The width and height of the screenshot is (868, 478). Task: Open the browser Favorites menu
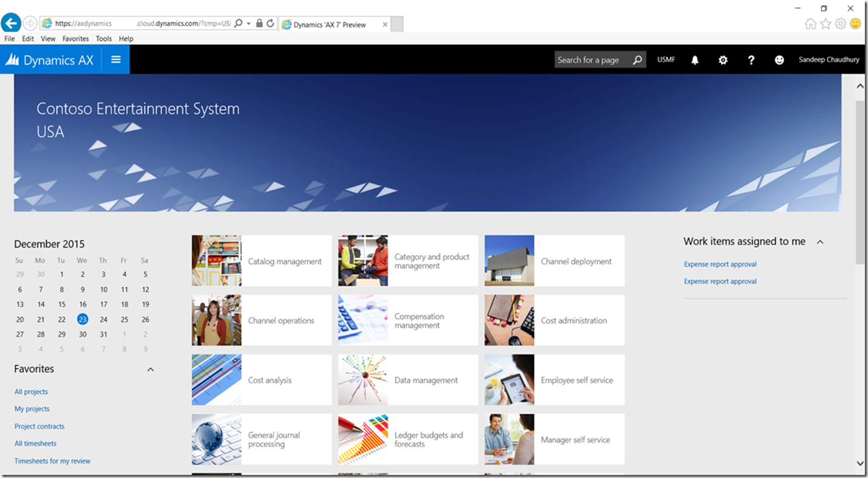click(x=76, y=39)
